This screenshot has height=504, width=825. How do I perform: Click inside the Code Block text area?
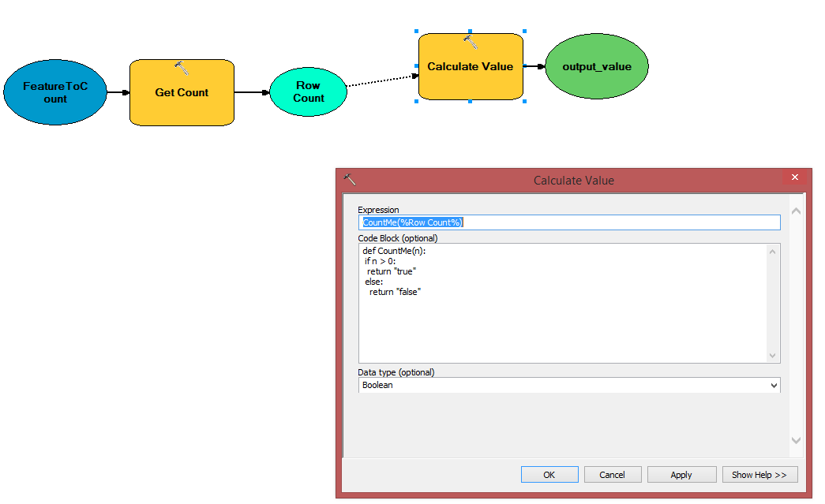[553, 315]
